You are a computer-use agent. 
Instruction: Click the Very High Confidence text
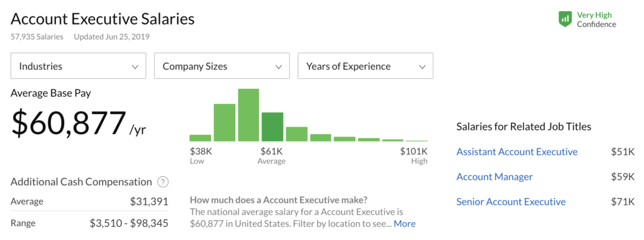click(596, 20)
